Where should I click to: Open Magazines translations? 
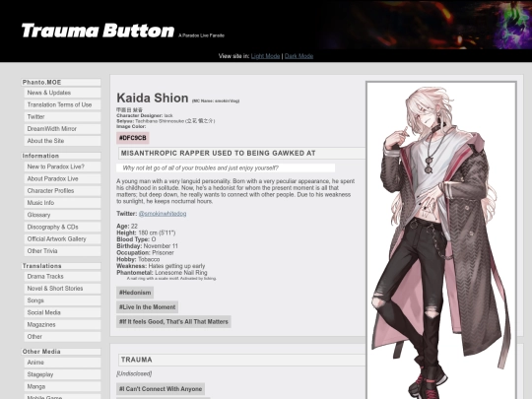click(x=62, y=325)
